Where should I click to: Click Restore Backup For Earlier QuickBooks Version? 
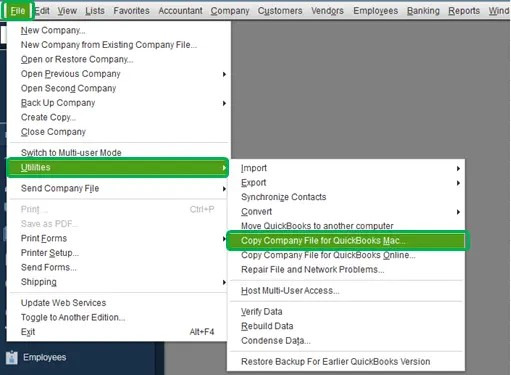click(x=335, y=362)
